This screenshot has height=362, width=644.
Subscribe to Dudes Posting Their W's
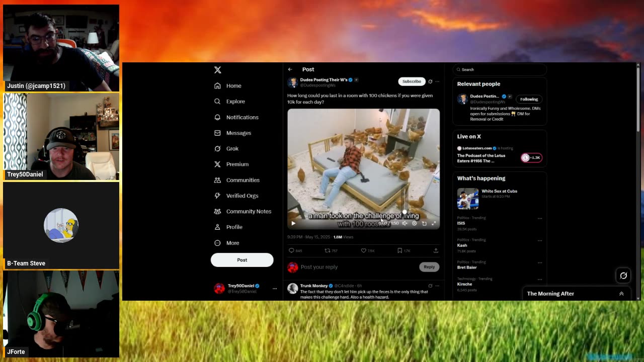(412, 81)
